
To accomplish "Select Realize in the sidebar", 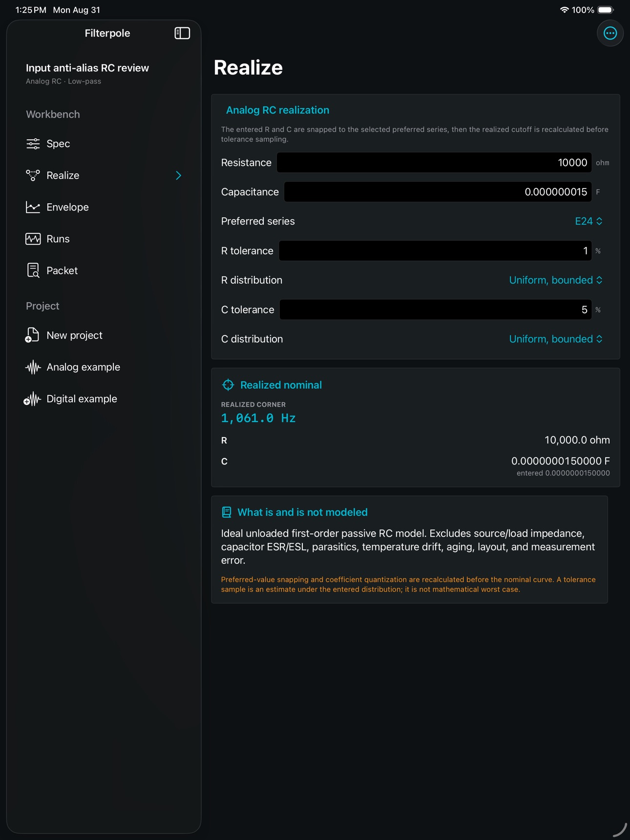I will click(104, 175).
